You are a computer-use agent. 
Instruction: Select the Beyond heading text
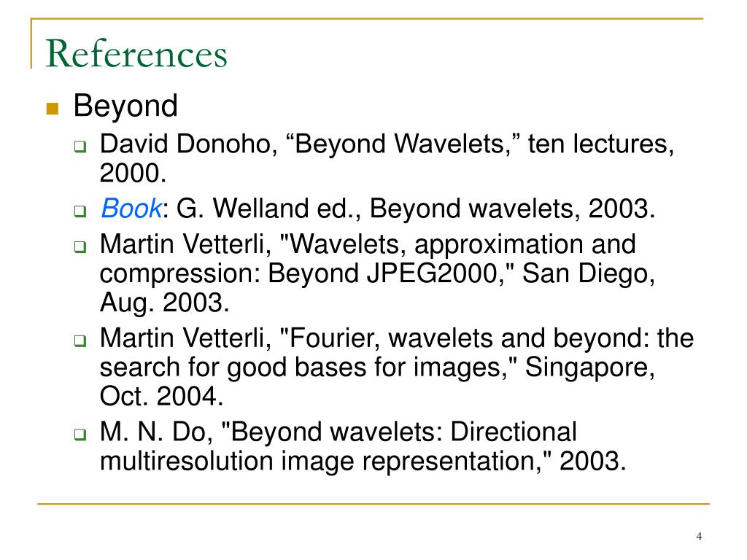pyautogui.click(x=125, y=106)
